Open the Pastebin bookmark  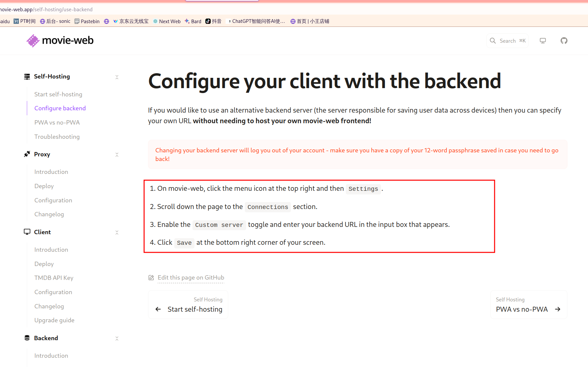pyautogui.click(x=87, y=21)
